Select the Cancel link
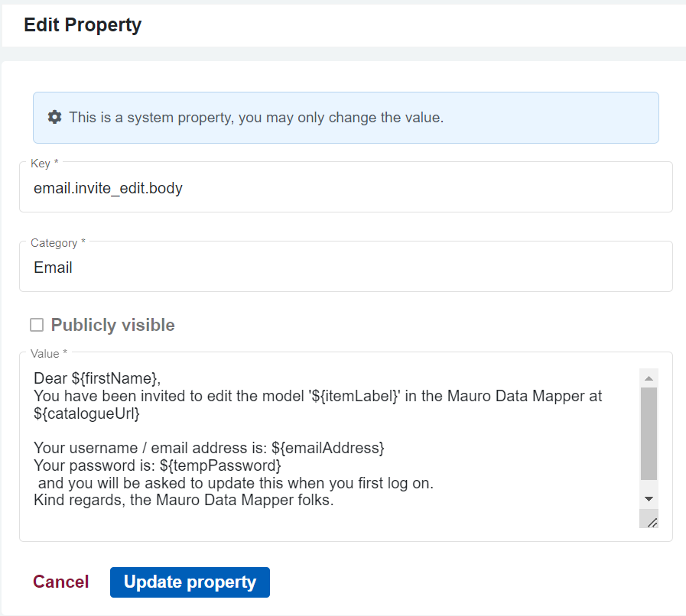 [x=60, y=582]
